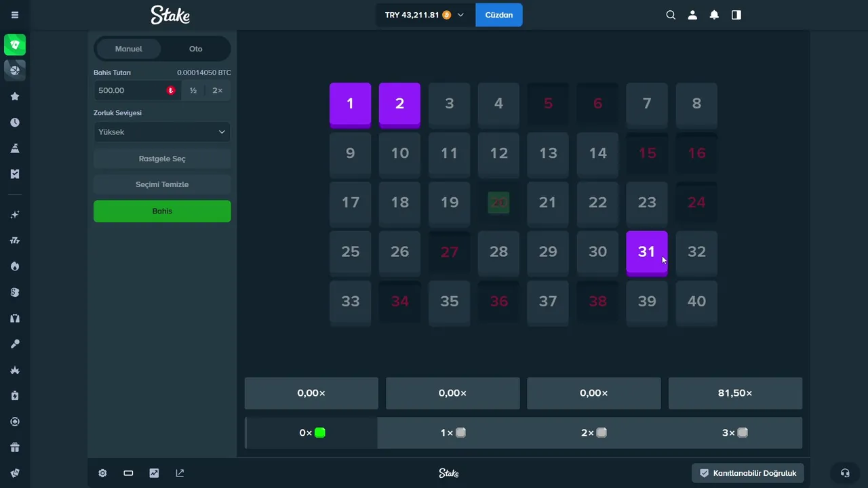The width and height of the screenshot is (868, 488).
Task: Expand the Yüksek difficulty dropdown
Action: point(162,132)
